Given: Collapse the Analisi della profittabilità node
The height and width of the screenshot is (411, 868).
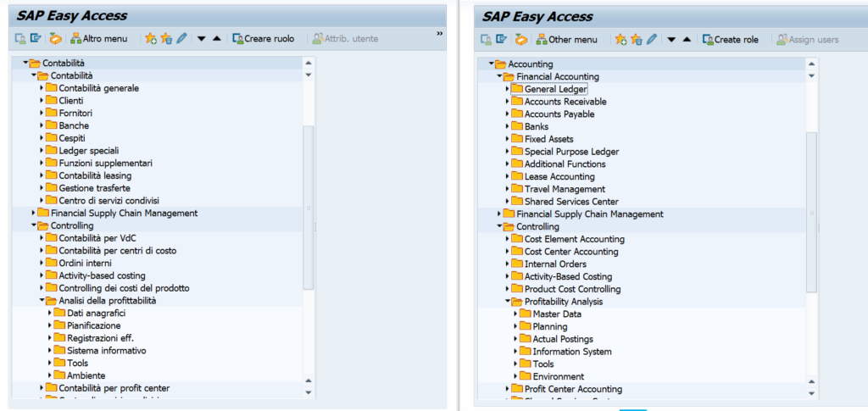Looking at the screenshot, I should point(42,300).
